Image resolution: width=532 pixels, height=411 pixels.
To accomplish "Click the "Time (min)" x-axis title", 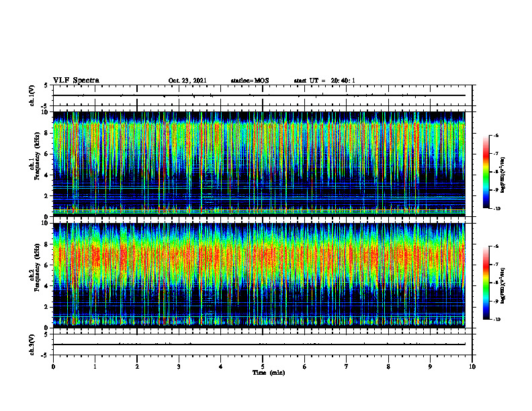I will [269, 373].
